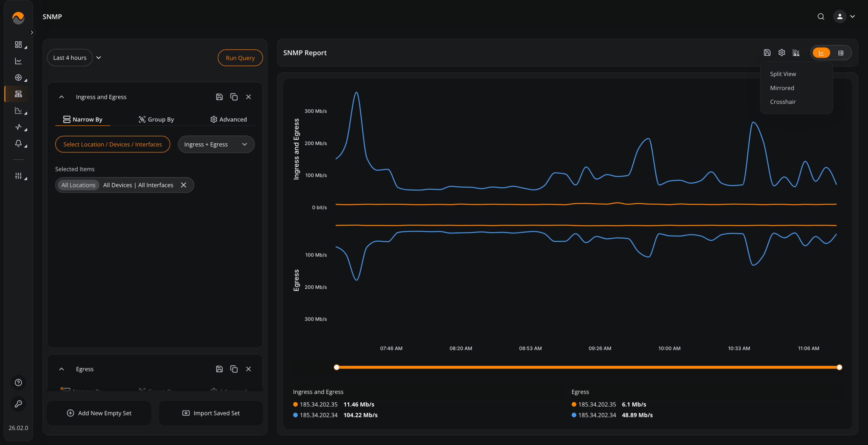Collapse the Ingress and Egress panel
868x445 pixels.
pos(61,97)
